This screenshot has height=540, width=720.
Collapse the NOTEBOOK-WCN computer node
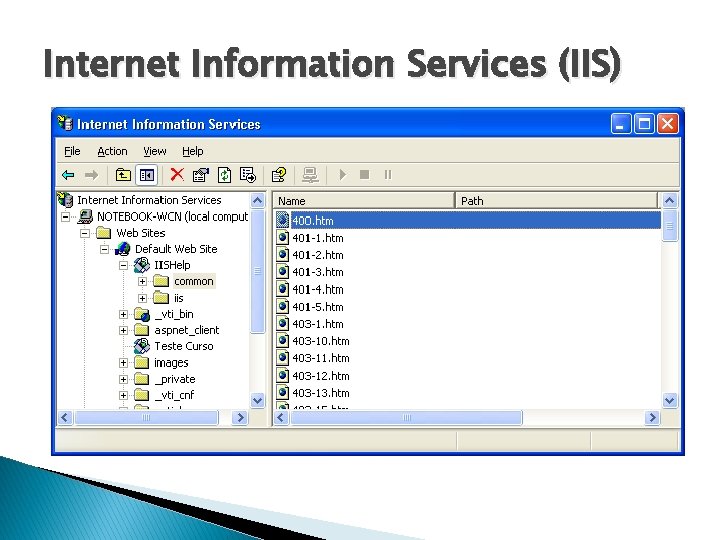pyautogui.click(x=66, y=217)
